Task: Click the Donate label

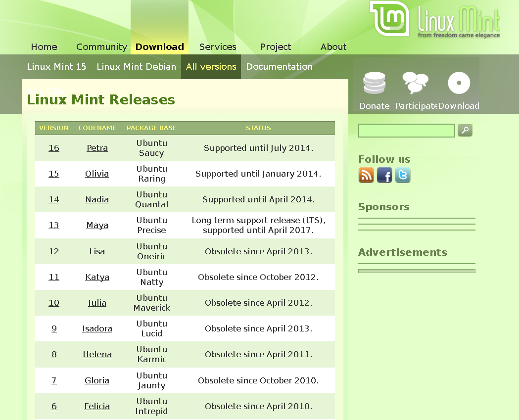Action: (375, 106)
